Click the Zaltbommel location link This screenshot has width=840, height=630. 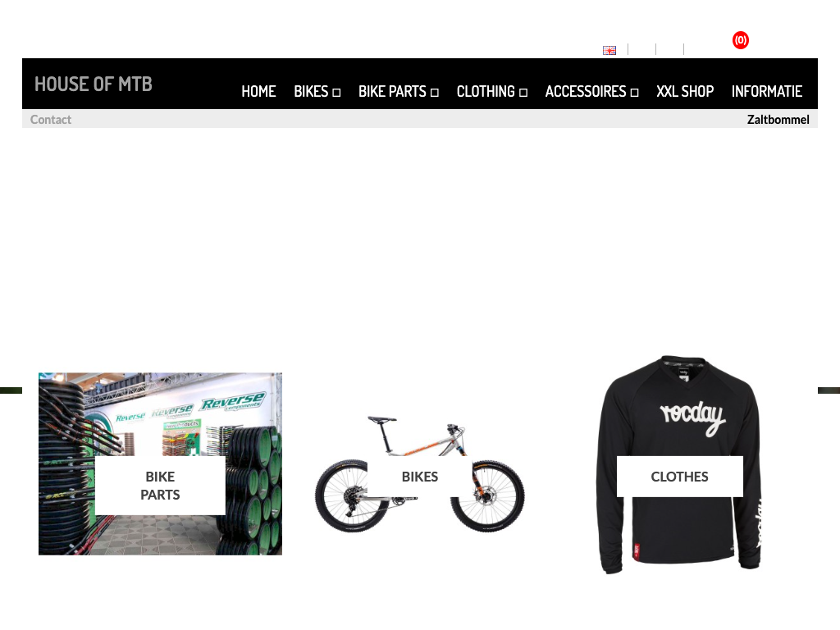(x=778, y=120)
